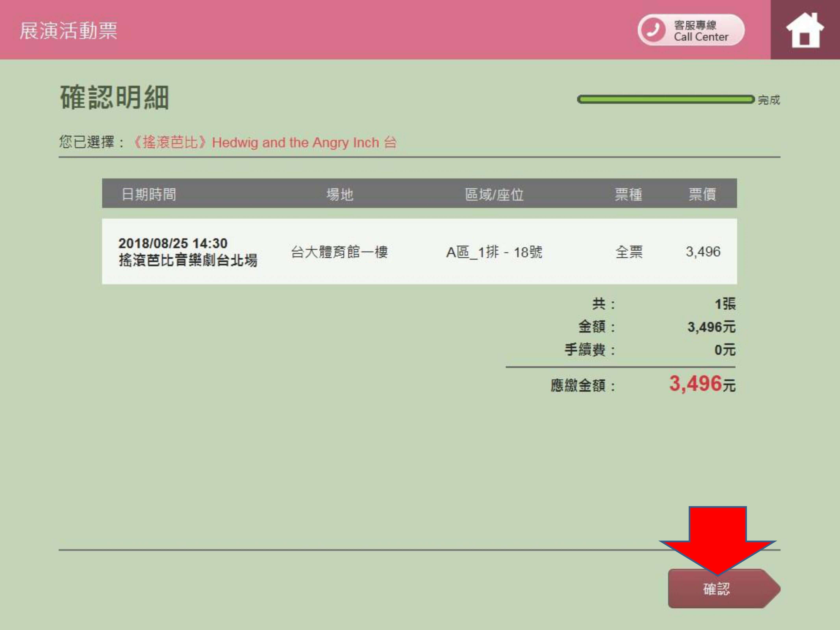Click the 手續費 label
840x630 pixels.
(590, 349)
